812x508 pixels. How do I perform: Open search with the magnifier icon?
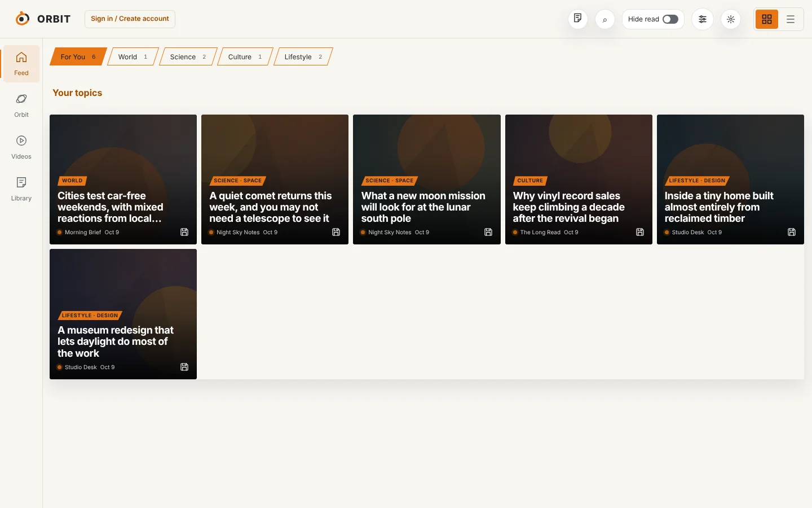pos(605,19)
